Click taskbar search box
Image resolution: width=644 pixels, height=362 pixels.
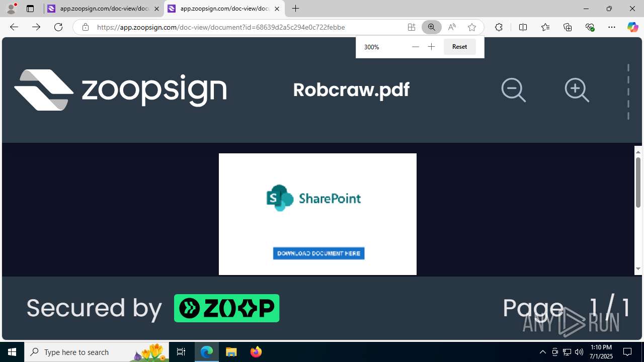(98, 352)
